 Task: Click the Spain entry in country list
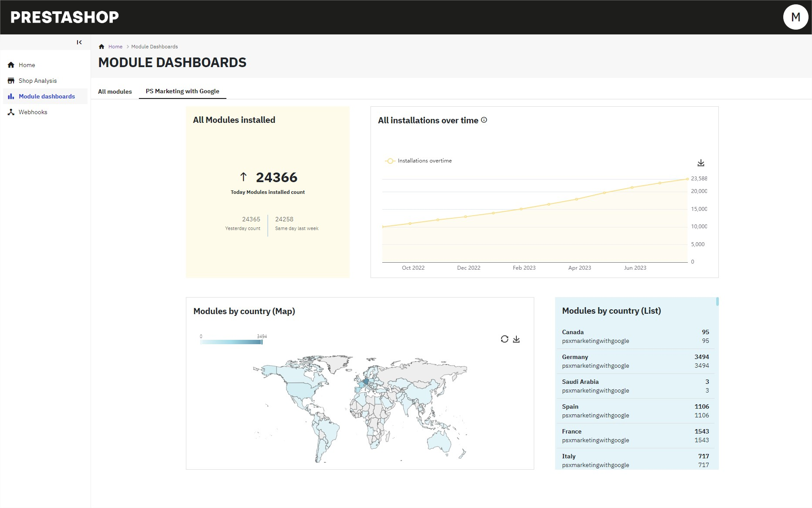click(x=635, y=411)
